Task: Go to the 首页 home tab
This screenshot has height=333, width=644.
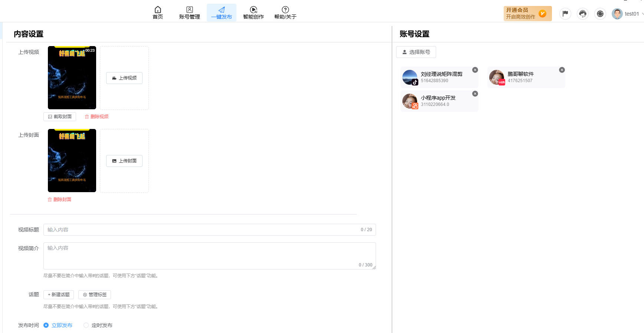Action: coord(158,13)
